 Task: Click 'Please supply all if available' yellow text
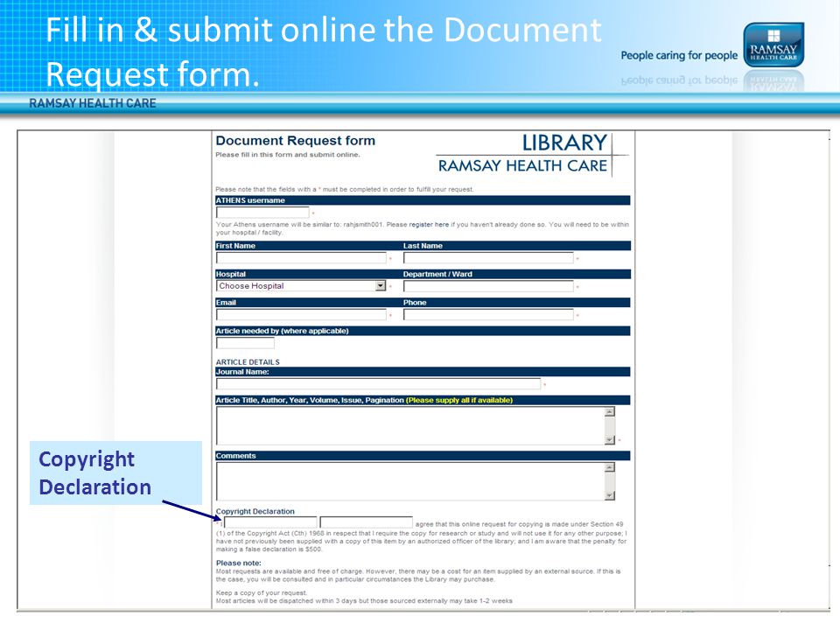459,400
